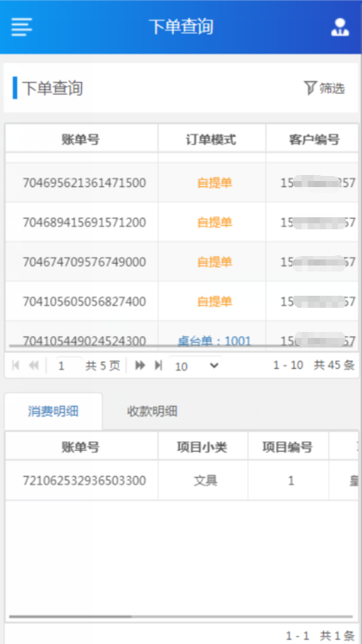Go to next page of orders

pyautogui.click(x=140, y=366)
